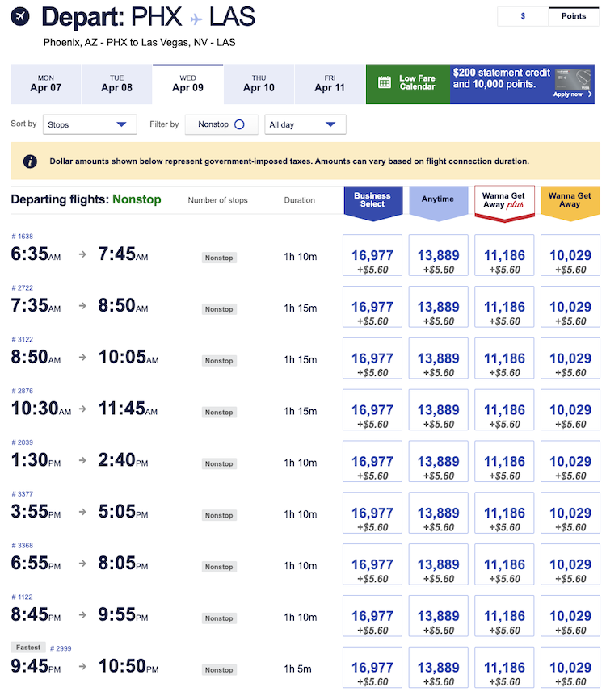Select Business Select fare for 6:35 AM flight
The height and width of the screenshot is (700, 606).
(372, 262)
